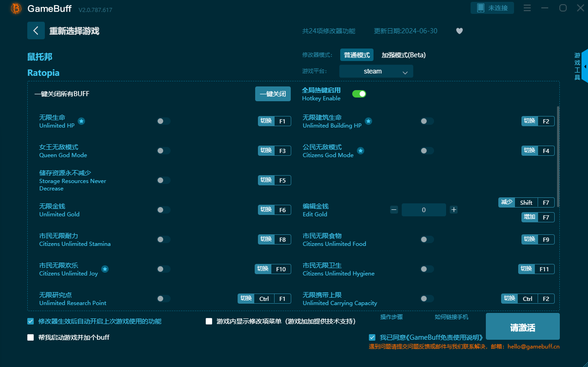Click F2 hotkey switch for Building HP
The width and height of the screenshot is (588, 367).
pyautogui.click(x=538, y=121)
